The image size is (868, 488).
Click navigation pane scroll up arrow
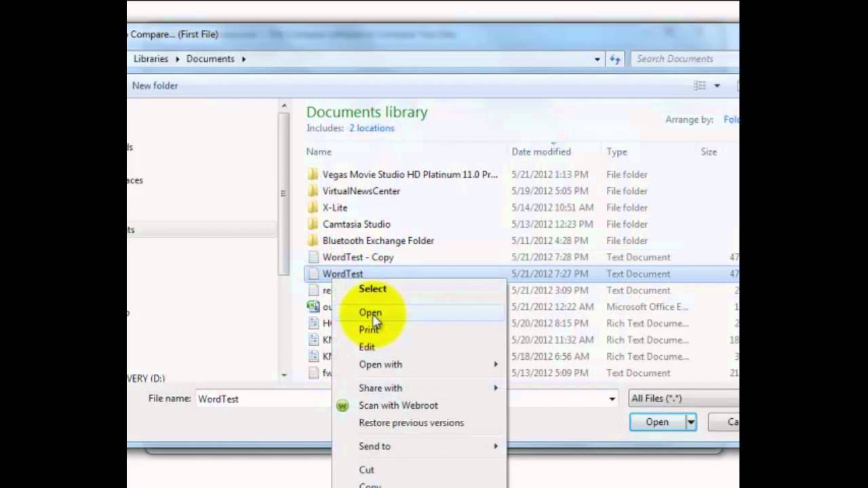(x=284, y=106)
